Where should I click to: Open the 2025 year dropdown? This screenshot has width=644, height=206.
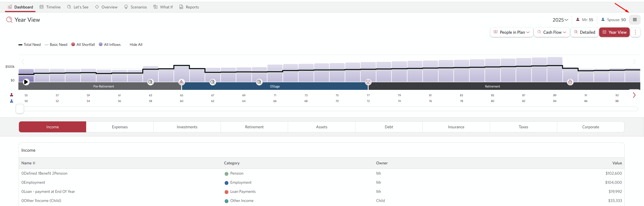pos(560,20)
